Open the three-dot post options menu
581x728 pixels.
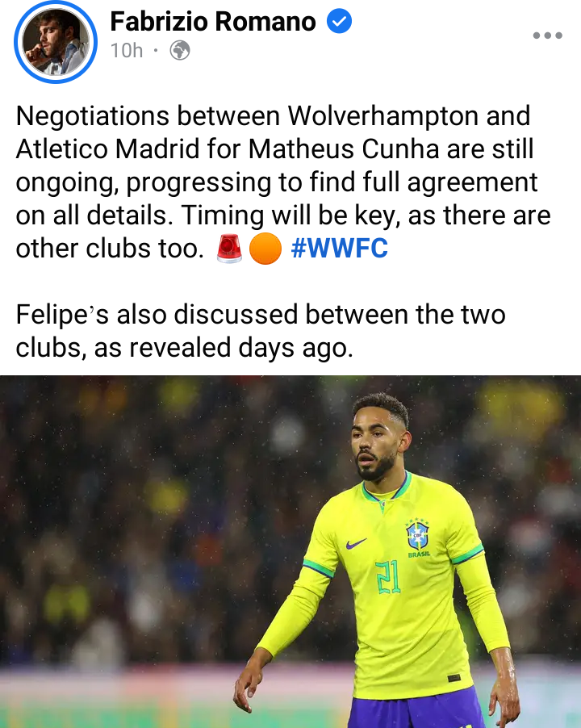[548, 36]
